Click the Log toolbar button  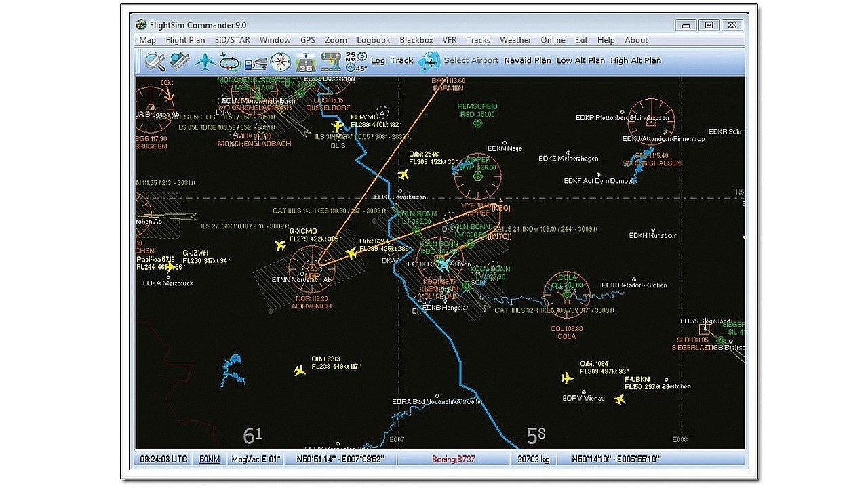coord(378,61)
